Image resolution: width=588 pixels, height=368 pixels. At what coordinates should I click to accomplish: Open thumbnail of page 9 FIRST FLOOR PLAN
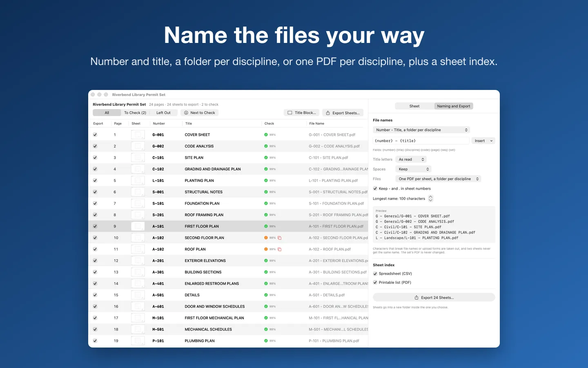tap(138, 226)
